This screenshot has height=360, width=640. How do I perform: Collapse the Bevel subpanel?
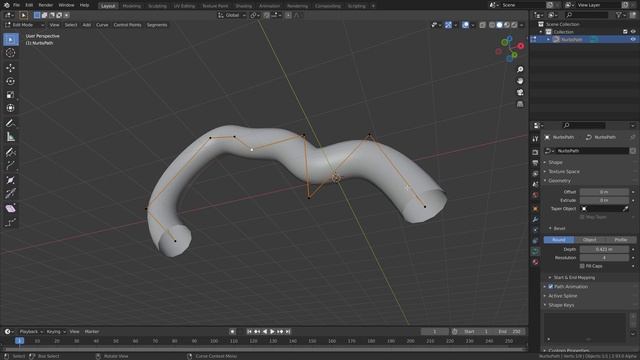559,229
